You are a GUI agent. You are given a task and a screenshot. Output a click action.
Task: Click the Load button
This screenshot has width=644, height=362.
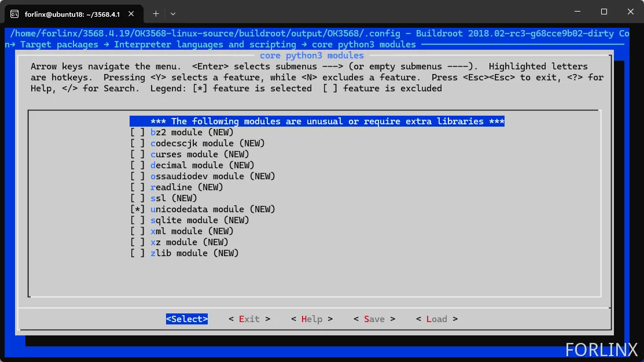point(437,319)
